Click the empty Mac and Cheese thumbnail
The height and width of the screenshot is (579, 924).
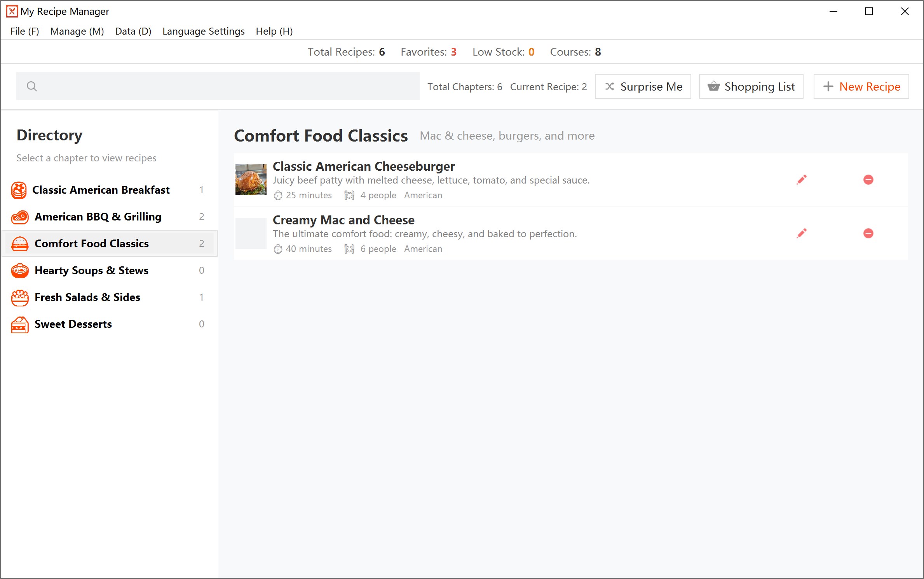251,233
